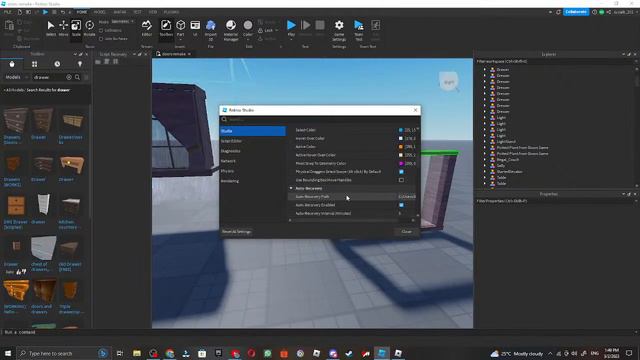This screenshot has width=640, height=360.
Task: Change the Active Color orange swatch
Action: click(x=401, y=147)
